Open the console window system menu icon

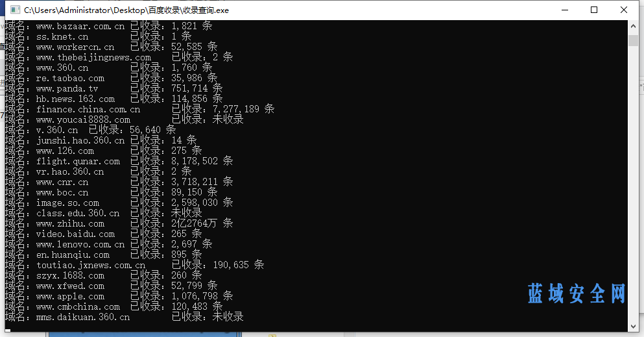[15, 10]
